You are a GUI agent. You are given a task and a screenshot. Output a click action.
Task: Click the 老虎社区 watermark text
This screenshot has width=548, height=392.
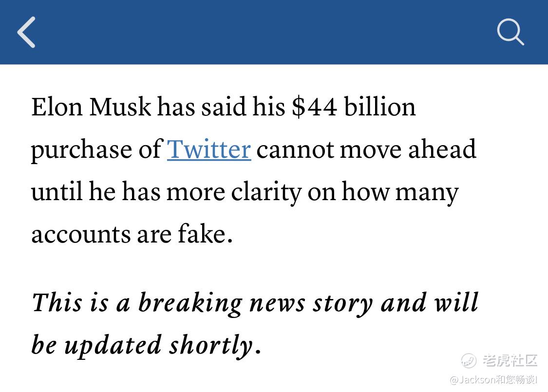tap(510, 360)
